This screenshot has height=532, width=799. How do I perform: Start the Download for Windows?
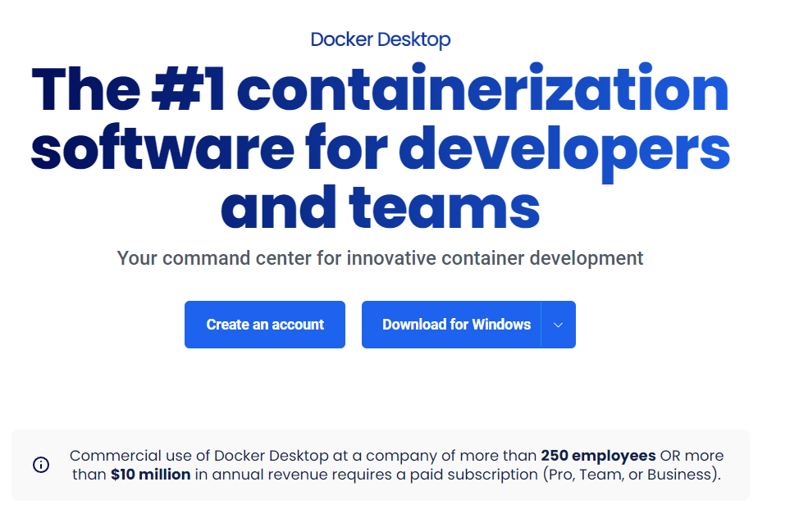pyautogui.click(x=451, y=325)
